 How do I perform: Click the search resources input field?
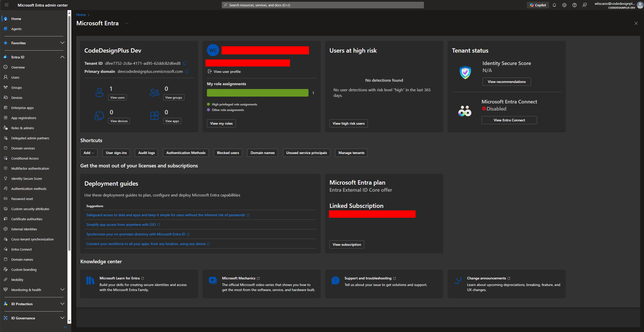323,5
